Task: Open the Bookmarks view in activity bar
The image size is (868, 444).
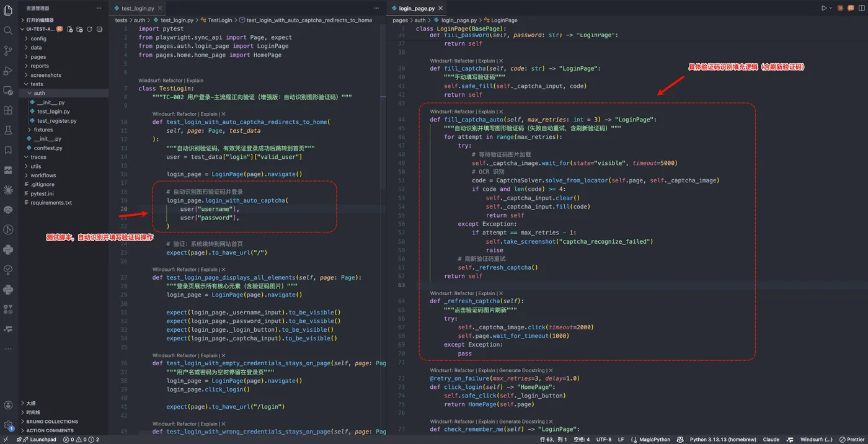Action: [x=8, y=149]
